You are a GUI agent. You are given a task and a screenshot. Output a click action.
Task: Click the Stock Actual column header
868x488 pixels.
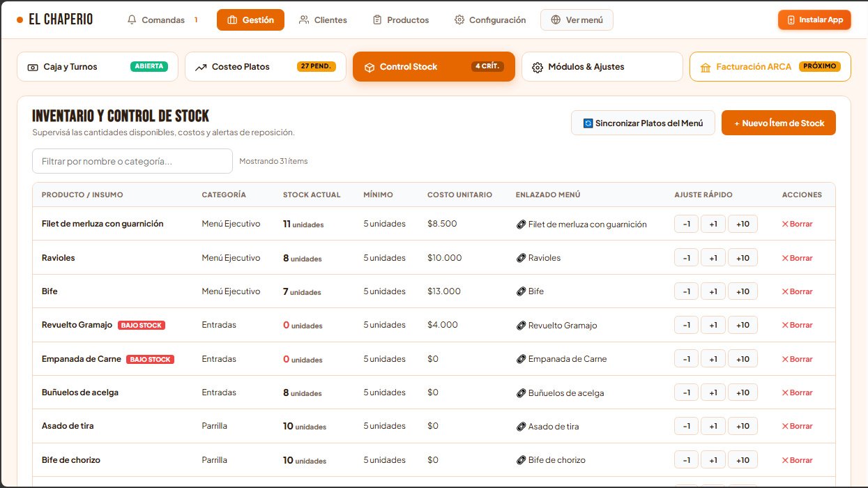coord(312,195)
